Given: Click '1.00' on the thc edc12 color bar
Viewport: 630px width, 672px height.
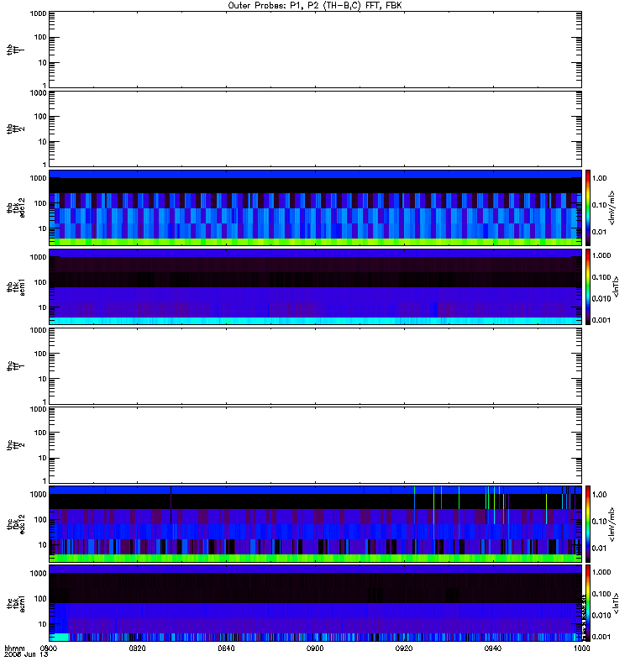Looking at the screenshot, I should click(x=599, y=495).
